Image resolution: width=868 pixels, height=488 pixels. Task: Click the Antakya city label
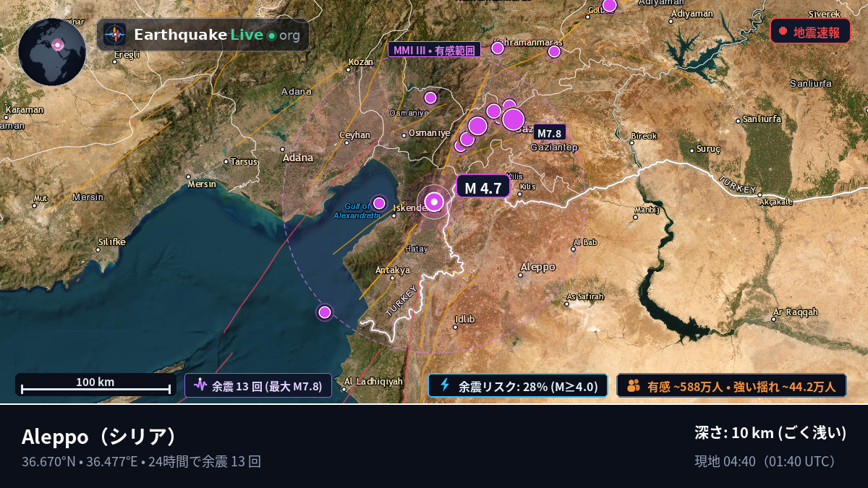point(393,270)
